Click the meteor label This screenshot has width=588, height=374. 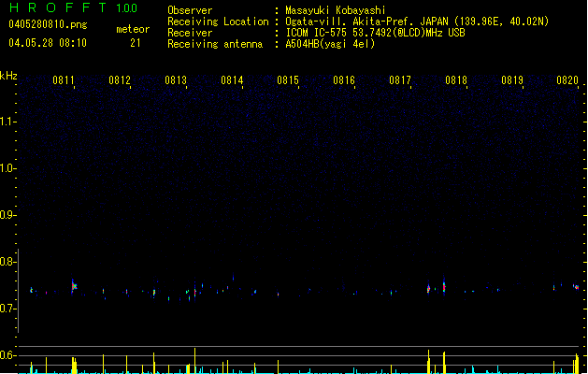(x=133, y=29)
